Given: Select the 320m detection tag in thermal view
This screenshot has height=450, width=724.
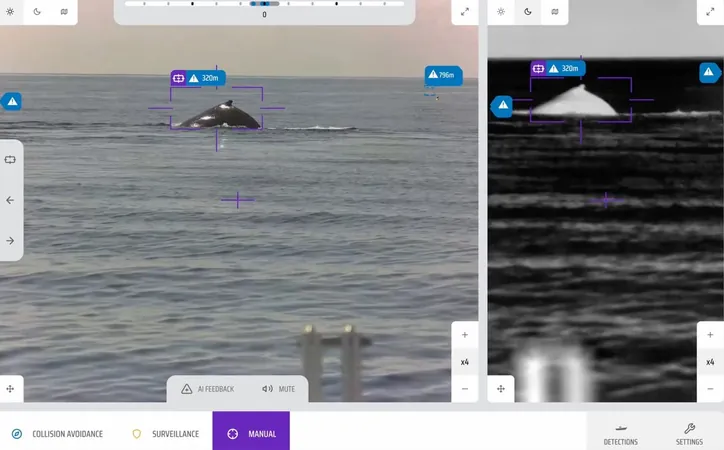Looking at the screenshot, I should tap(558, 68).
